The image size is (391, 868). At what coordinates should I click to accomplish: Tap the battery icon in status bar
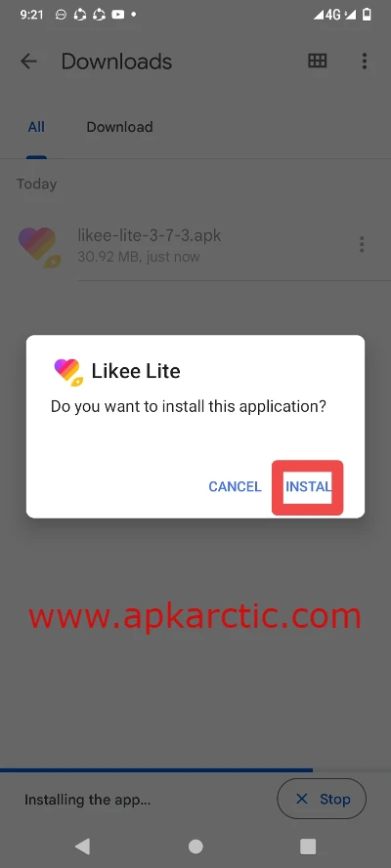click(x=367, y=15)
